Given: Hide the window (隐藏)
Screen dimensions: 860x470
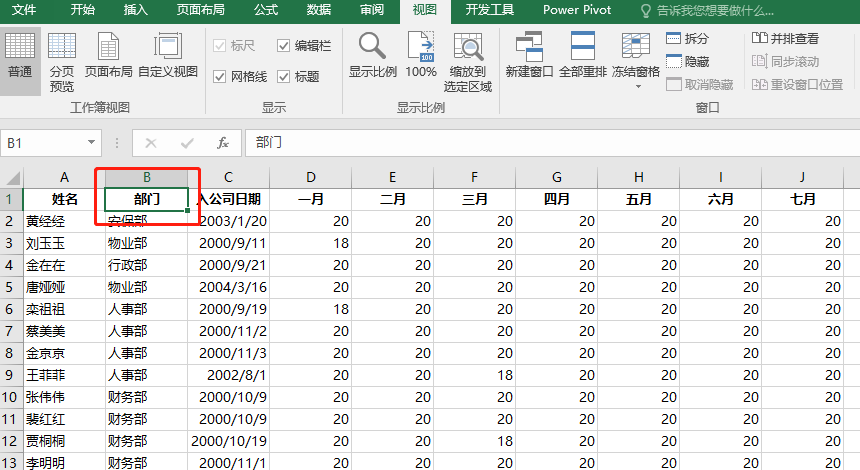Looking at the screenshot, I should point(687,61).
